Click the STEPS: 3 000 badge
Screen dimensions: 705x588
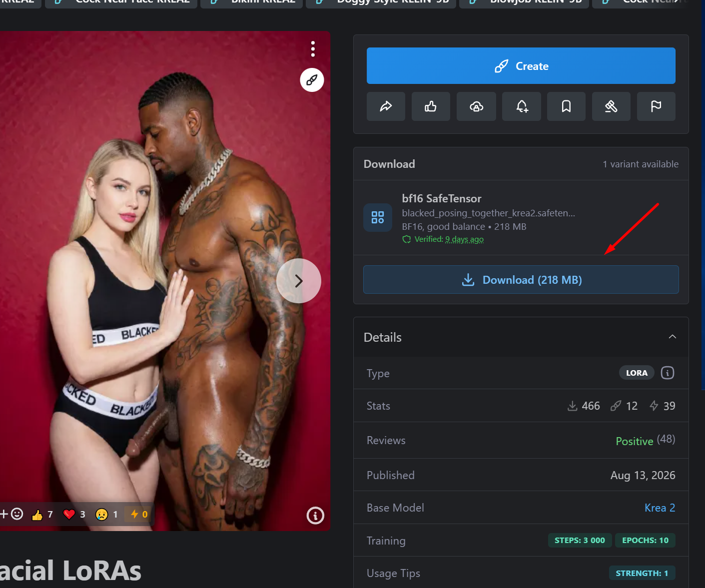click(580, 540)
